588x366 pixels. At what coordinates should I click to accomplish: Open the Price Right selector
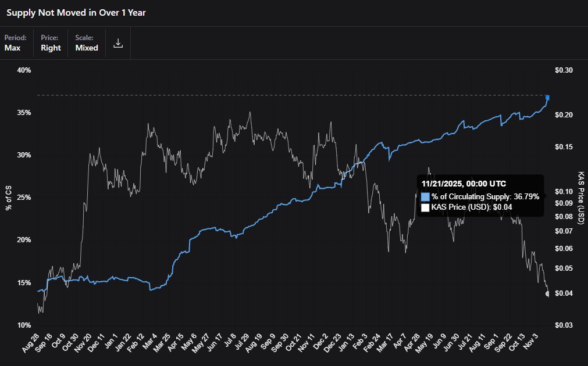tap(51, 43)
